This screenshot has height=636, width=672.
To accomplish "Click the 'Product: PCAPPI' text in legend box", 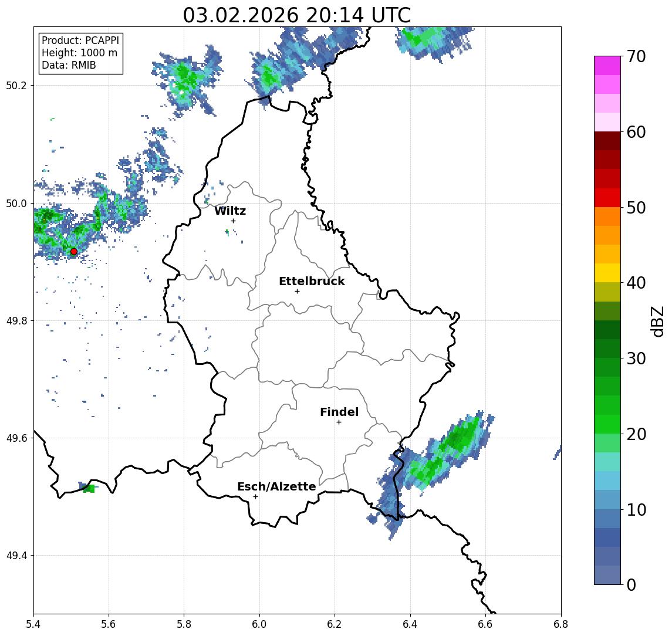I will click(80, 40).
